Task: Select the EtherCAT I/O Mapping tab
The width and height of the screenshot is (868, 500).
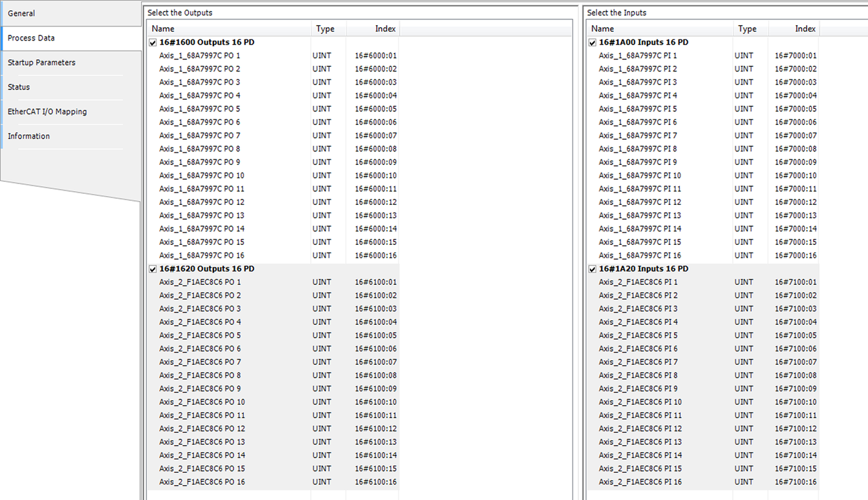Action: coord(47,111)
